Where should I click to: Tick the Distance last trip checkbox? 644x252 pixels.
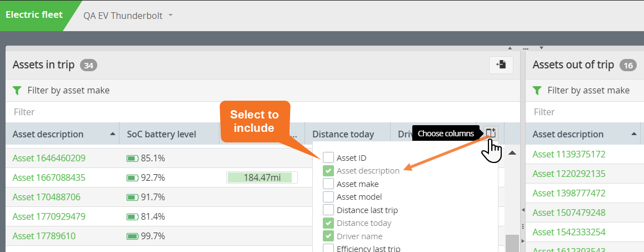click(328, 210)
